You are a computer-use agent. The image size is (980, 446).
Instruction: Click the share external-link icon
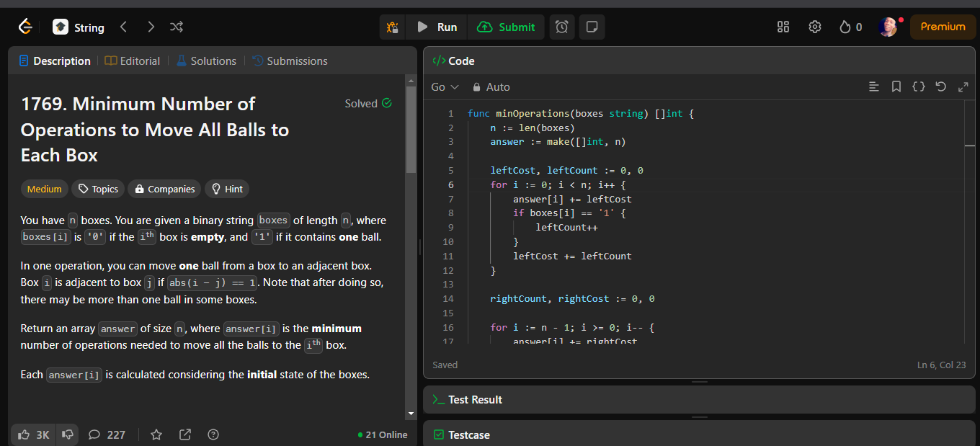[185, 434]
